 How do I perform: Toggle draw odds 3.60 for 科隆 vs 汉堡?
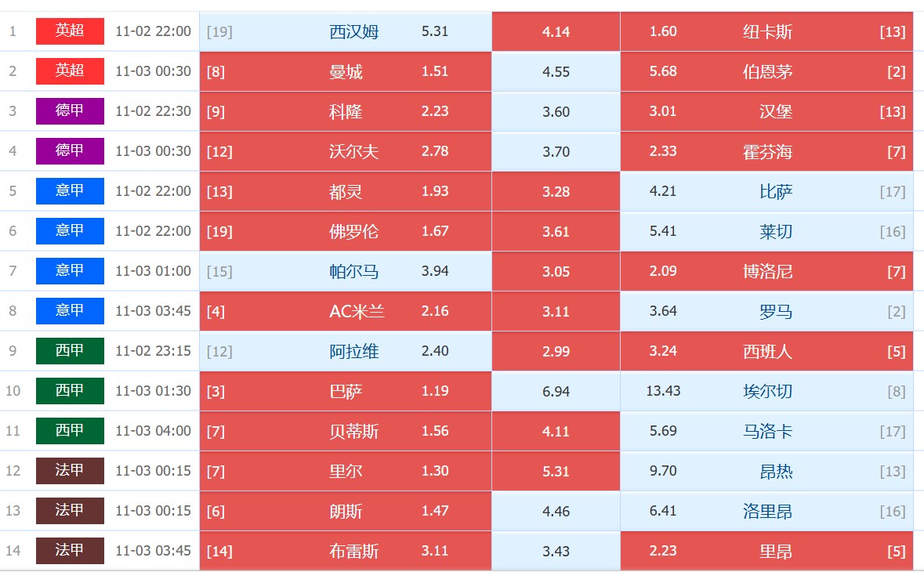(556, 111)
